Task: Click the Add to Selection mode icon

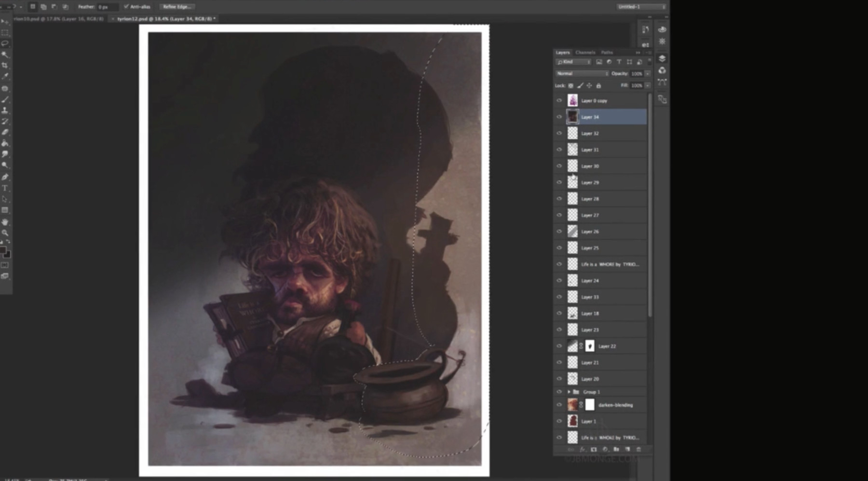Action: [43, 7]
